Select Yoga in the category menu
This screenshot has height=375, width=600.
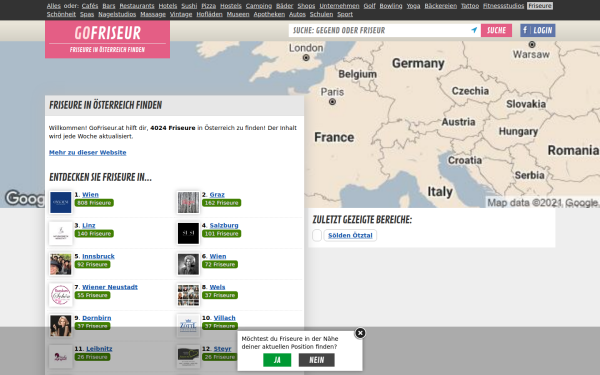tap(413, 6)
